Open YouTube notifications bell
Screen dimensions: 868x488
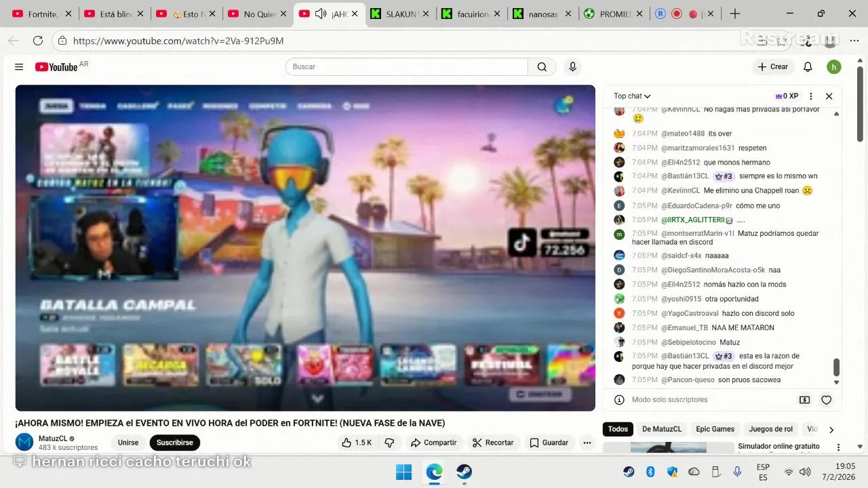(808, 66)
